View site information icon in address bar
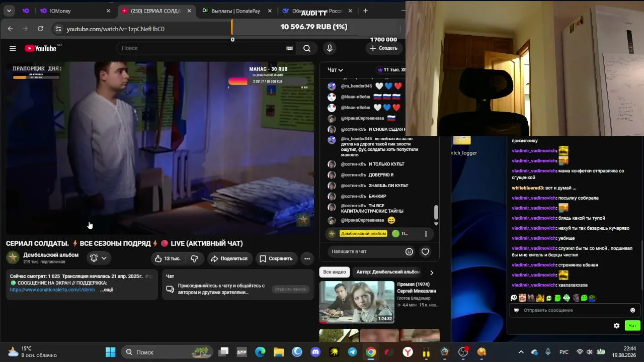The image size is (644, 362). click(x=58, y=29)
